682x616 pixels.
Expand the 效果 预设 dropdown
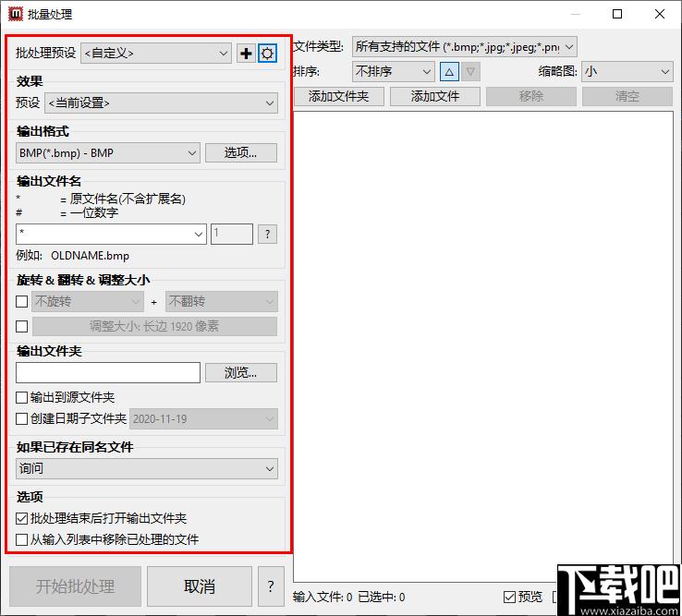coord(161,103)
